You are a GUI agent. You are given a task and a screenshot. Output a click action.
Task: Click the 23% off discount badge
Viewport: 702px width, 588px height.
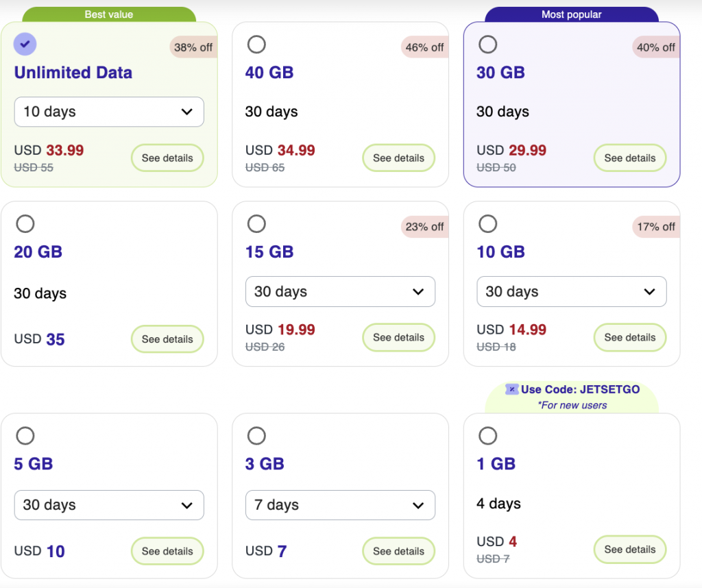click(425, 227)
